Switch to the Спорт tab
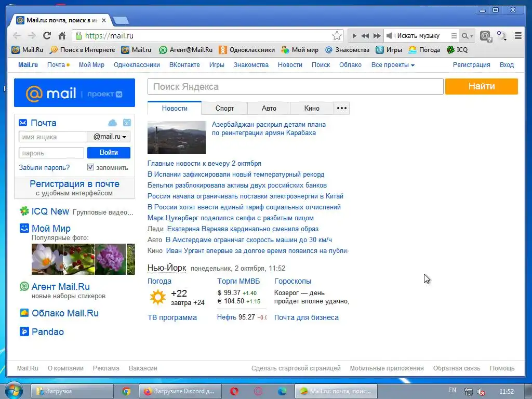The width and height of the screenshot is (532, 399). point(224,108)
